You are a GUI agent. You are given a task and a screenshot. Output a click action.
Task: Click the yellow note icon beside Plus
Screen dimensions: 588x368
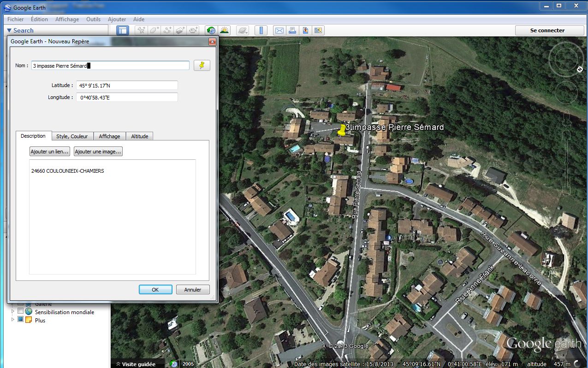pyautogui.click(x=29, y=320)
